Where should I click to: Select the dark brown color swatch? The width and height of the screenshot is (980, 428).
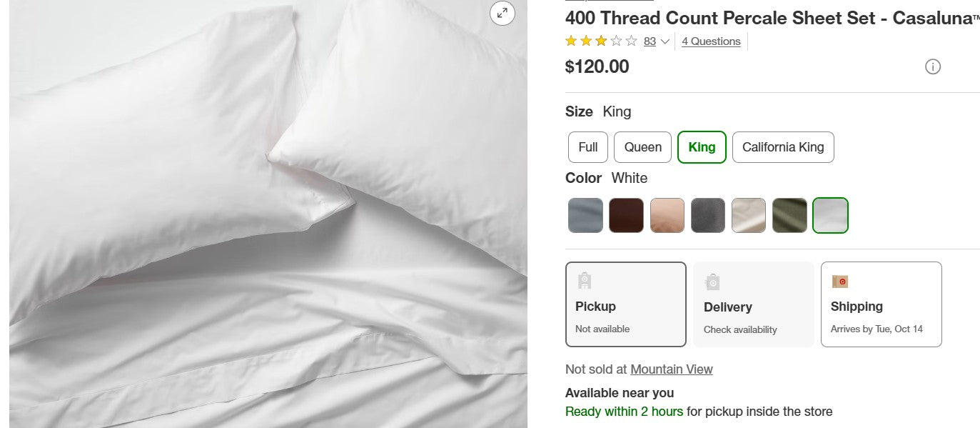(x=626, y=215)
